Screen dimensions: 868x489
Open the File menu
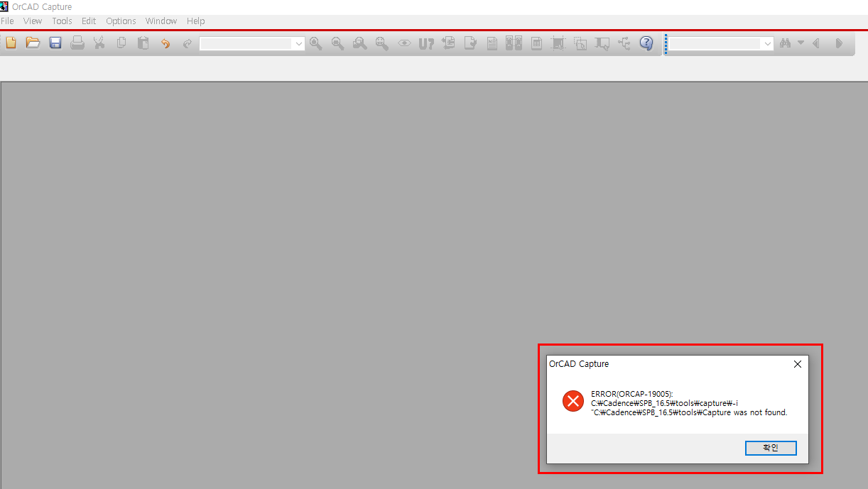(x=7, y=21)
